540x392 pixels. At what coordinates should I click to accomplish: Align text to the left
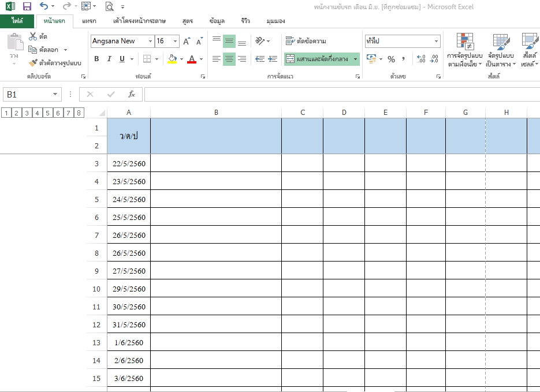point(216,59)
